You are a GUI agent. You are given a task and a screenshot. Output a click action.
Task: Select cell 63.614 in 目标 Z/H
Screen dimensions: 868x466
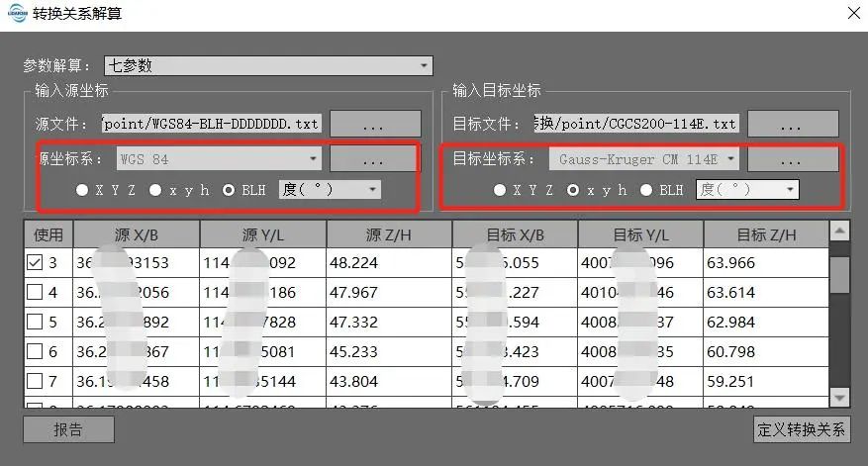(766, 292)
